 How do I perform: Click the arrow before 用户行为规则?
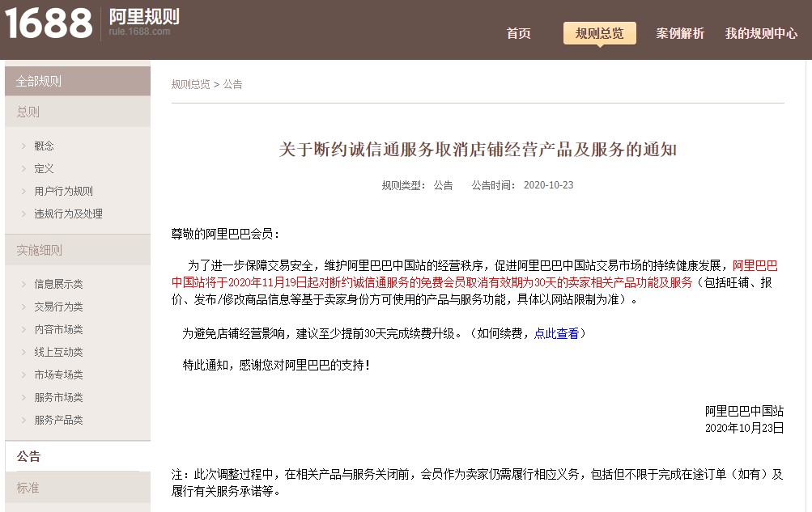click(x=23, y=192)
